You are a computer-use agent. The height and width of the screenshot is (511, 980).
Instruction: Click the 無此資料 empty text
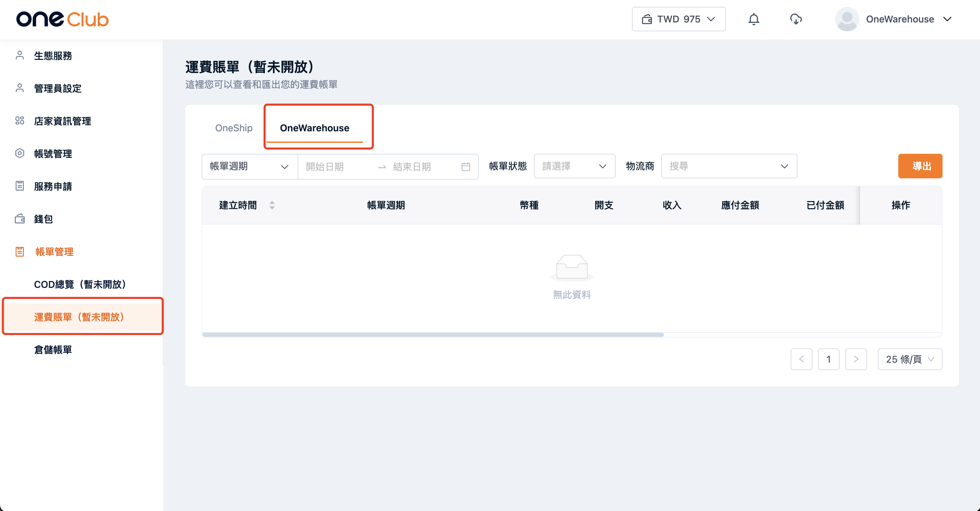click(x=572, y=295)
